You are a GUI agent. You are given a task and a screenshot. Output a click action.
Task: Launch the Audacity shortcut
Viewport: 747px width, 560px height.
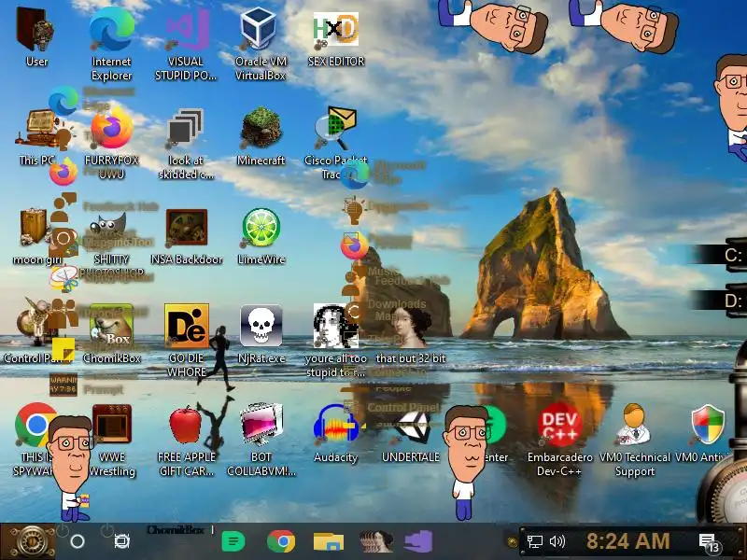point(335,432)
